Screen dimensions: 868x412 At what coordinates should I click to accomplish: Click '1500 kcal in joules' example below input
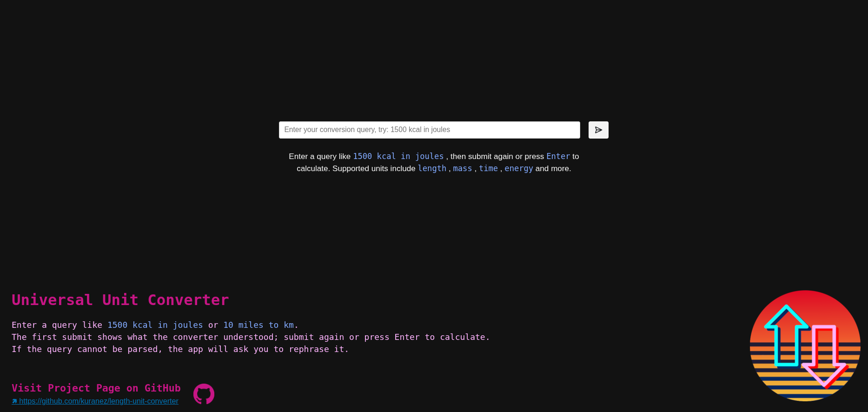pos(398,156)
